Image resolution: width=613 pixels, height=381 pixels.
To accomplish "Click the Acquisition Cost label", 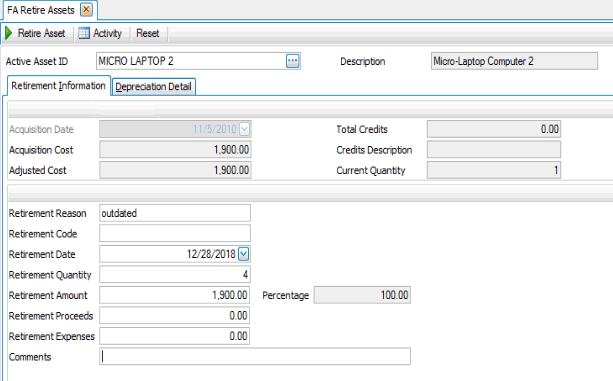I will pos(41,150).
